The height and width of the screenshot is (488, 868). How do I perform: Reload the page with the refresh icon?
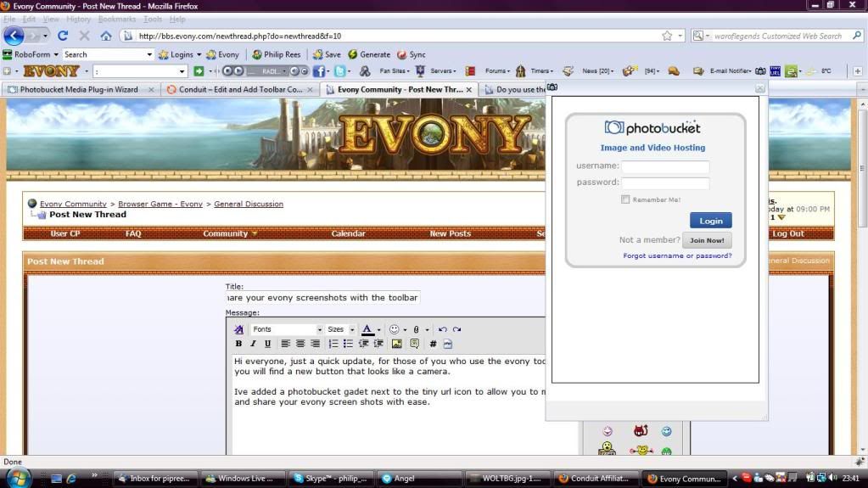point(62,36)
